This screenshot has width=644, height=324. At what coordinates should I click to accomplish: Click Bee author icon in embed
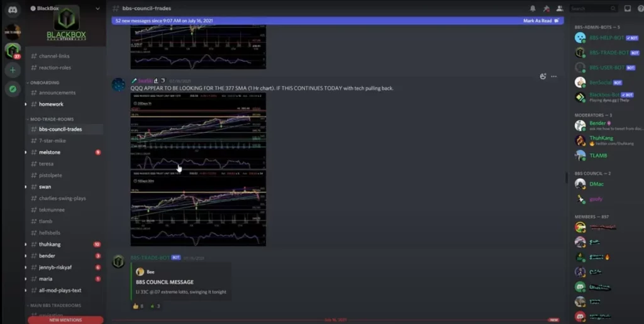point(140,272)
